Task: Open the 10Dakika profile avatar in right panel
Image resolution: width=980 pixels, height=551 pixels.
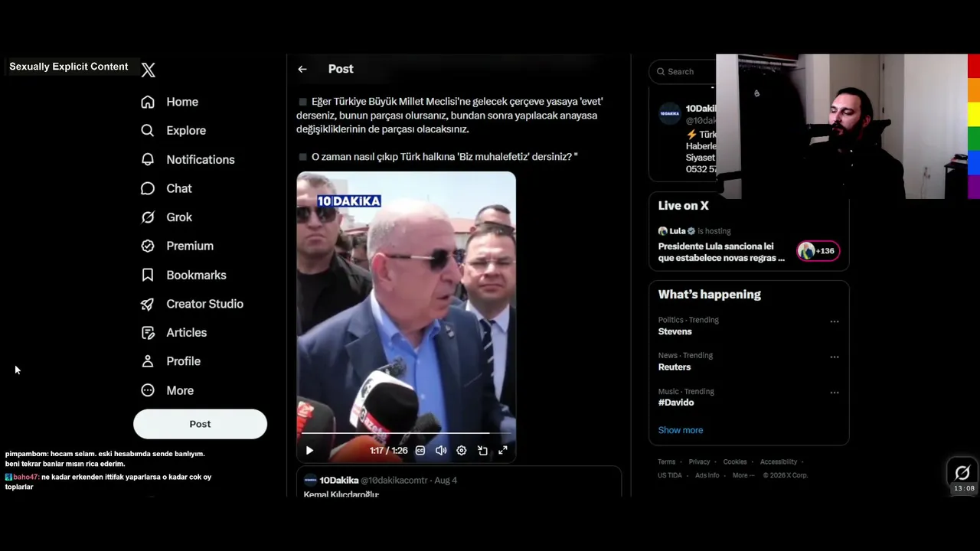Action: [670, 113]
